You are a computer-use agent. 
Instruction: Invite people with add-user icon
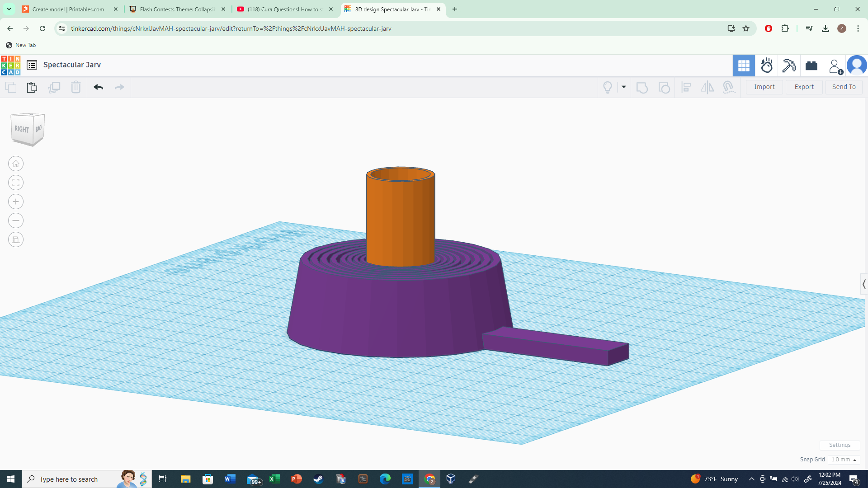835,66
